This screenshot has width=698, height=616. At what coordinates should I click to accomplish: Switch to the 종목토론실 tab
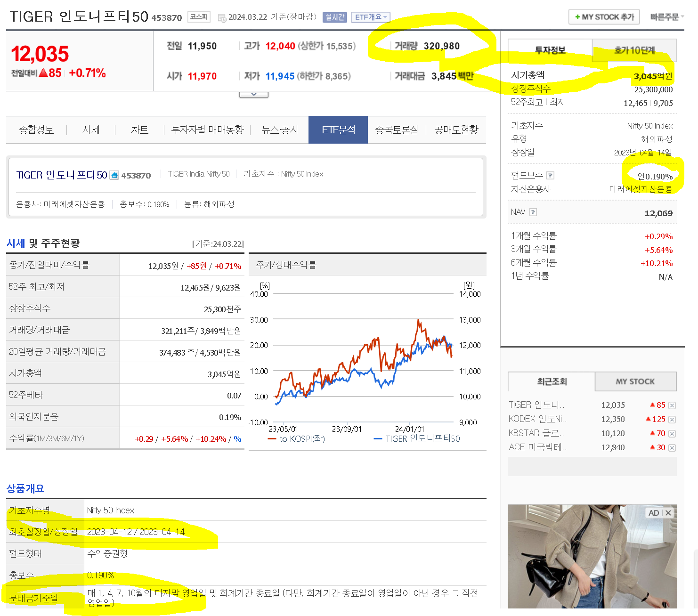tap(397, 130)
